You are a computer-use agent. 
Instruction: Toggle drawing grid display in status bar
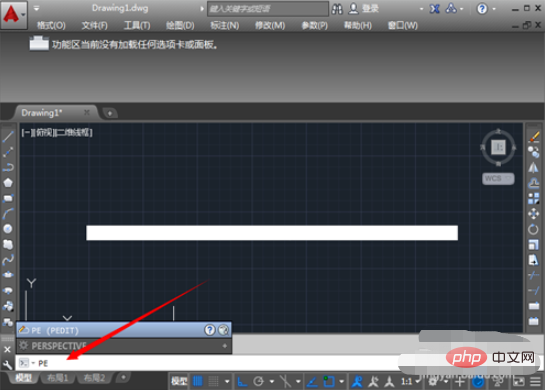coord(198,381)
